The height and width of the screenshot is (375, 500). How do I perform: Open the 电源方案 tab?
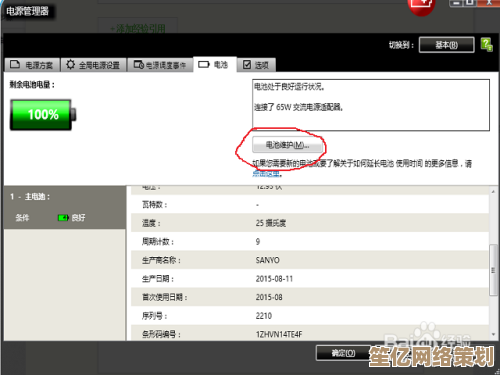click(32, 65)
